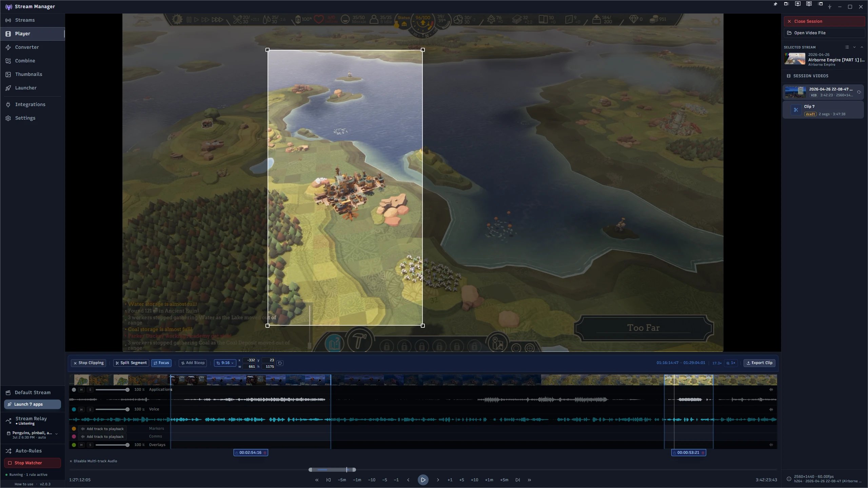Click the cloud sync icon on session video
This screenshot has width=868, height=488.
(859, 92)
